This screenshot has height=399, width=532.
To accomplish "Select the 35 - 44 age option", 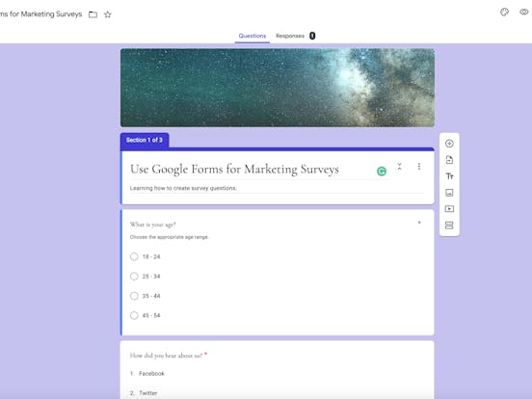I will [134, 296].
